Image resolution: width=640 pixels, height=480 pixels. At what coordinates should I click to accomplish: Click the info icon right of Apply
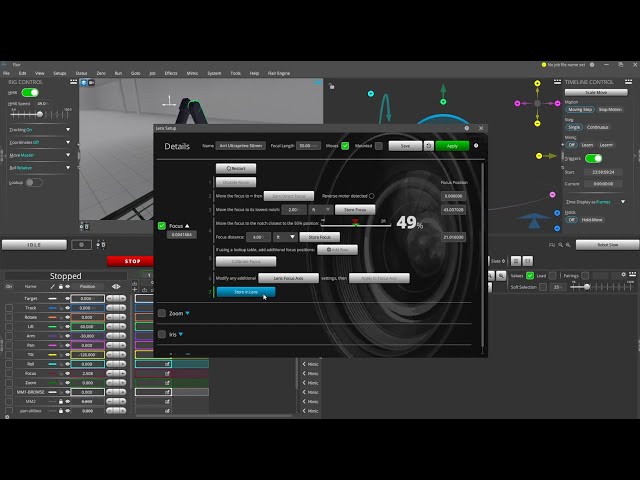point(476,146)
